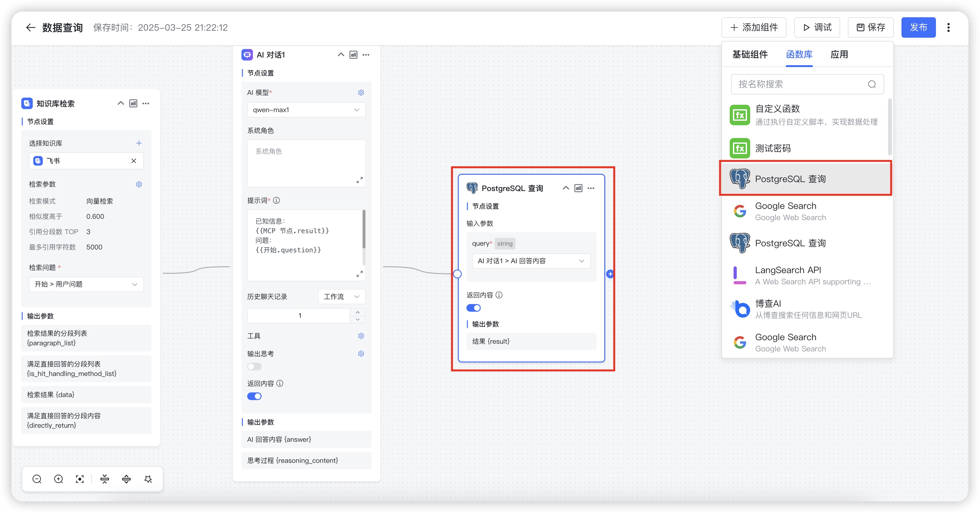Enable the 输出思考 toggle
The image size is (980, 513).
(254, 366)
